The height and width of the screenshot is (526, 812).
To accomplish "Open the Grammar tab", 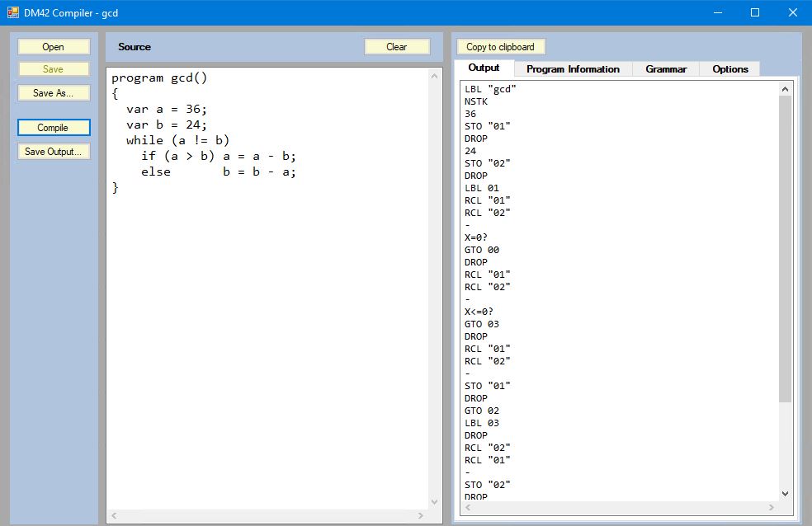I will (666, 69).
